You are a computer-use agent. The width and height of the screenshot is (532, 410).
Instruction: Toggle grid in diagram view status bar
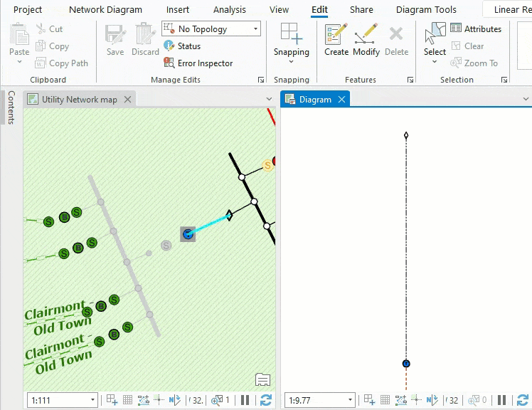[385, 400]
